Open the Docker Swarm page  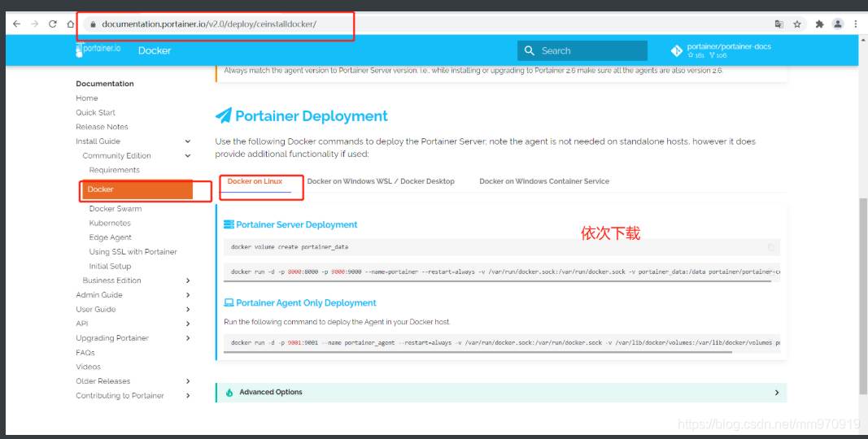(x=116, y=209)
